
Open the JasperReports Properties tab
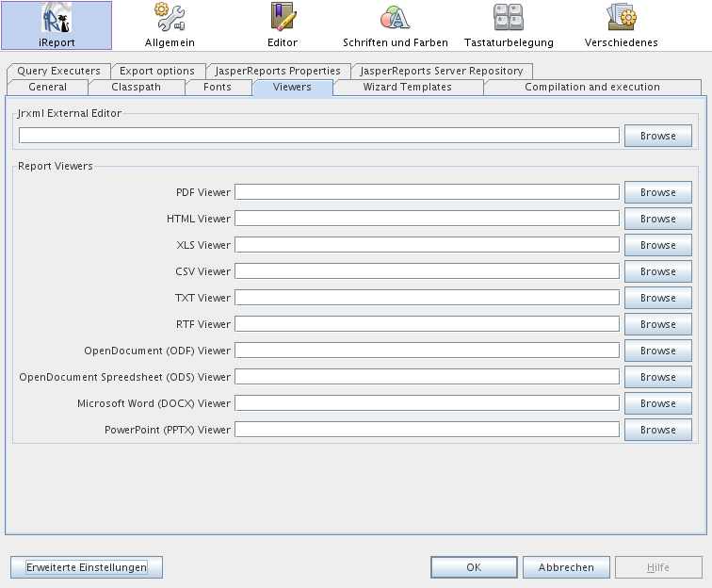(278, 71)
